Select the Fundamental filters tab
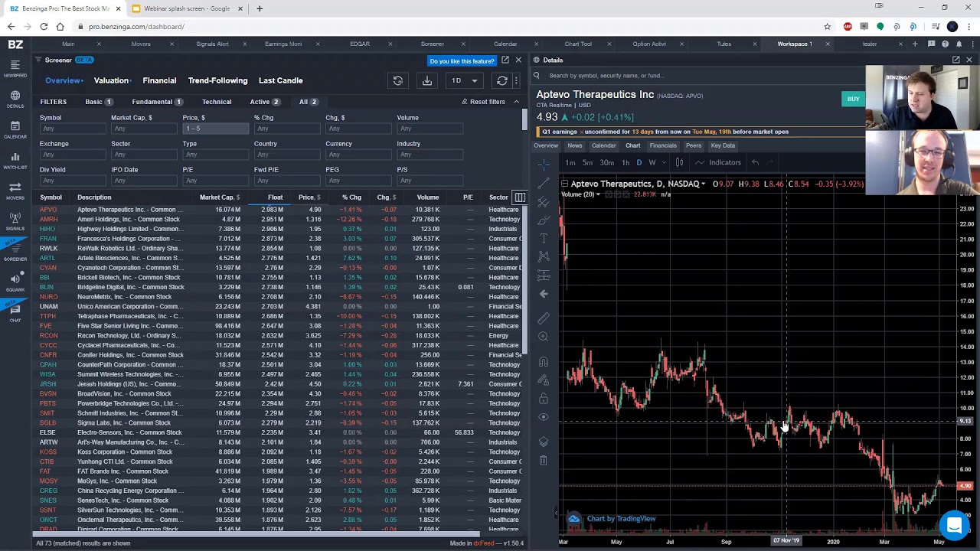This screenshot has height=551, width=980. [x=156, y=102]
